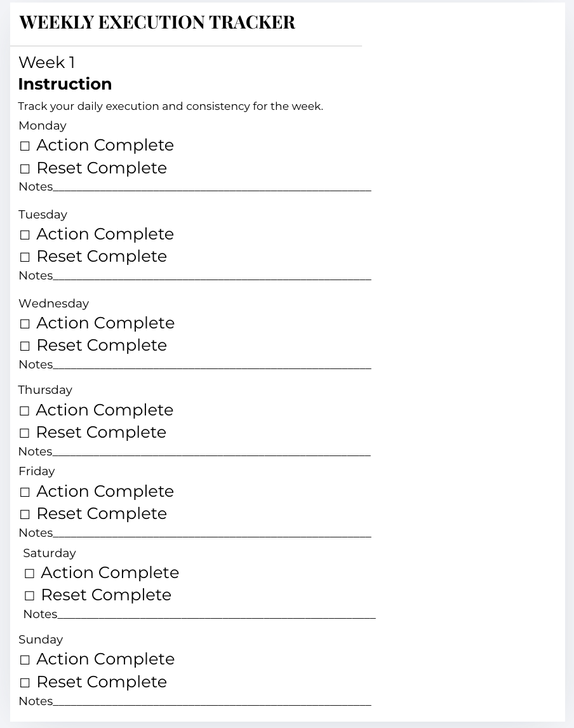The image size is (574, 728).
Task: Check Thursday's Reset Complete box
Action: pyautogui.click(x=24, y=433)
